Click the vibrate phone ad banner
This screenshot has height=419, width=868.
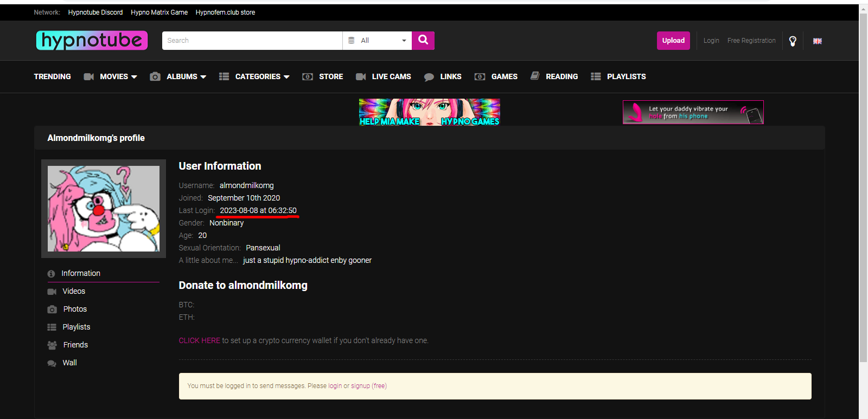[x=693, y=112]
